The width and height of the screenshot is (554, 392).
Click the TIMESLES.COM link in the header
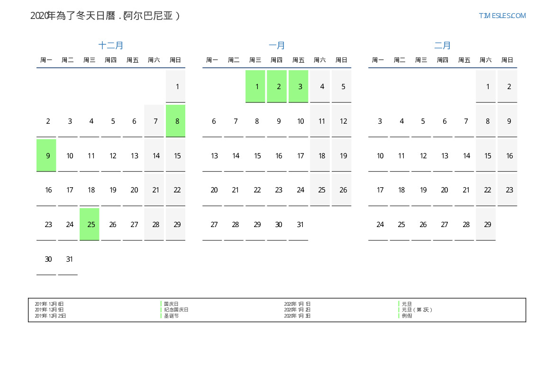[502, 16]
